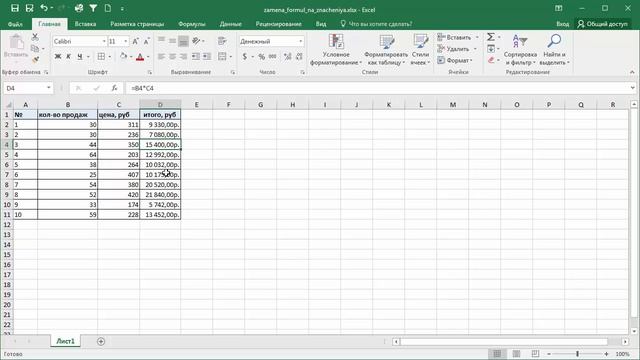The image size is (640, 360).
Task: Click the Общий доступ share button
Action: (602, 24)
